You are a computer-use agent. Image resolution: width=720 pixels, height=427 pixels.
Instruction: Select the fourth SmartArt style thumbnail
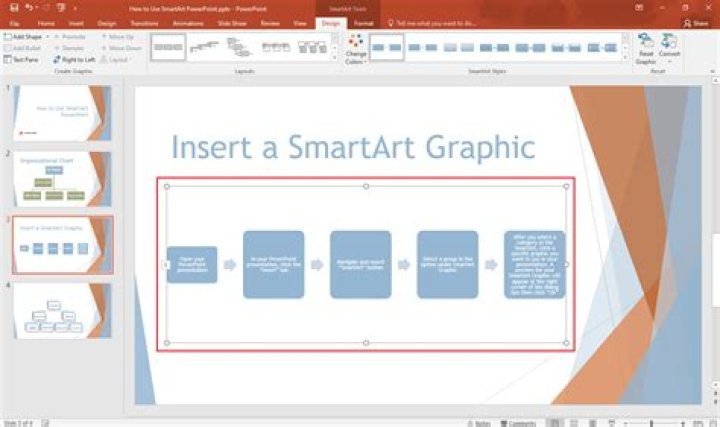click(x=494, y=47)
